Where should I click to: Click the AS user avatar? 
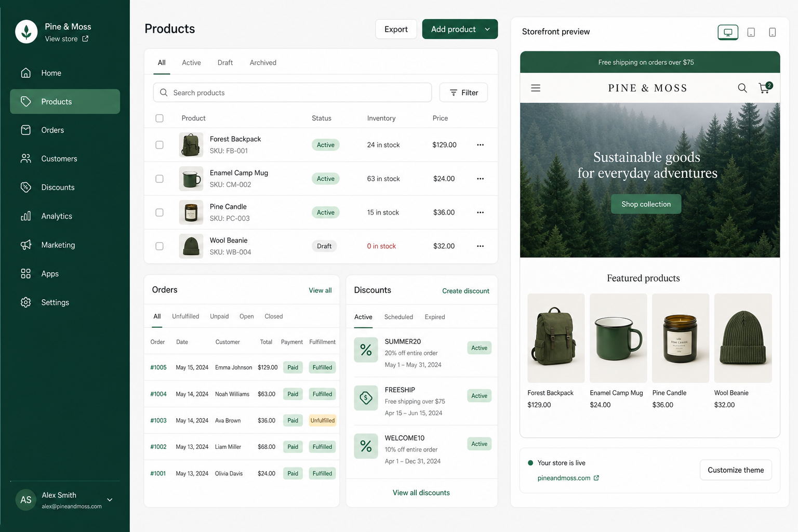26,500
